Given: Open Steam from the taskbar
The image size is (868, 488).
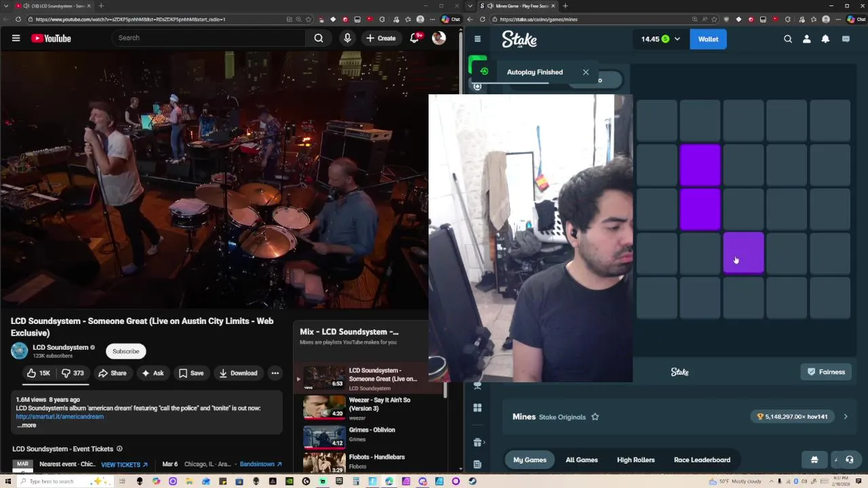Looking at the screenshot, I should [x=472, y=481].
